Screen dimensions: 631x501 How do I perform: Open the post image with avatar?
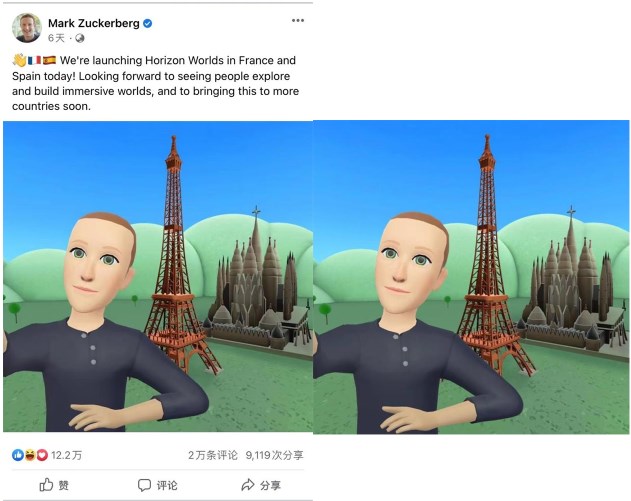click(158, 276)
